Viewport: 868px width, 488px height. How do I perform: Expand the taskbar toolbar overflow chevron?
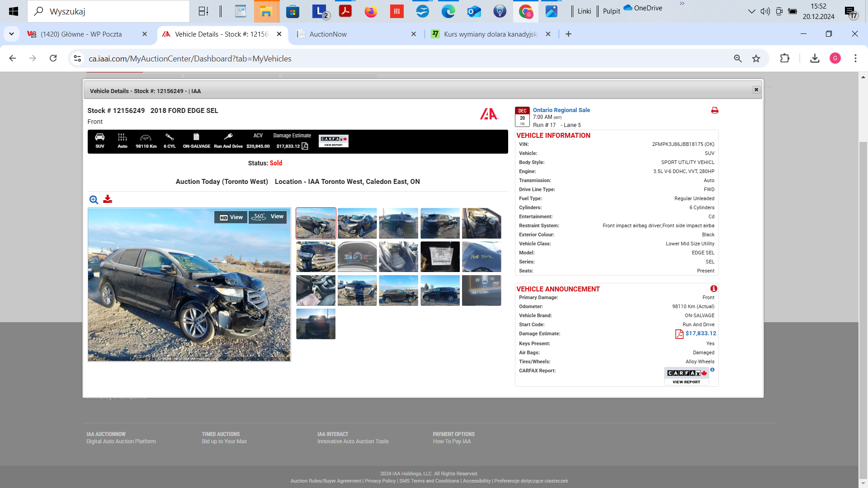pos(682,4)
